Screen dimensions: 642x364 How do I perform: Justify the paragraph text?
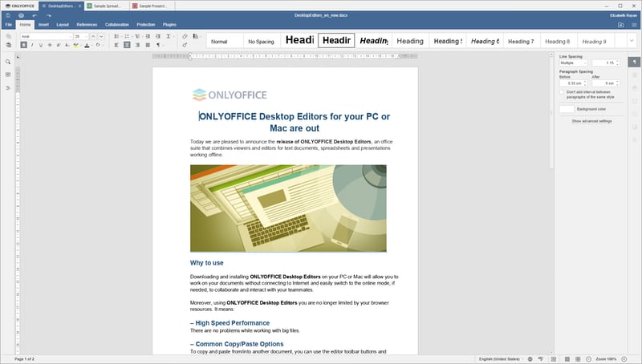(148, 45)
